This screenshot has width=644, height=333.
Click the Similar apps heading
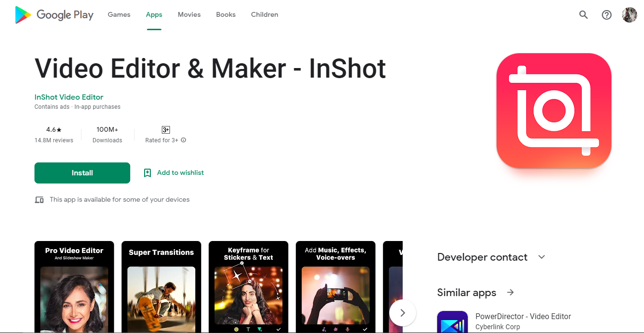coord(467,293)
